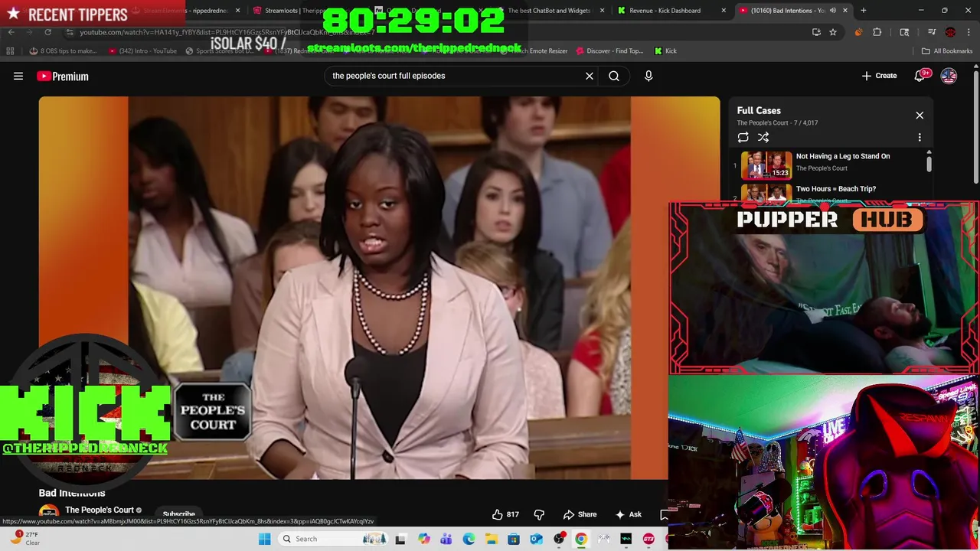
Task: Switch to Chrome on the taskbar
Action: [581, 539]
